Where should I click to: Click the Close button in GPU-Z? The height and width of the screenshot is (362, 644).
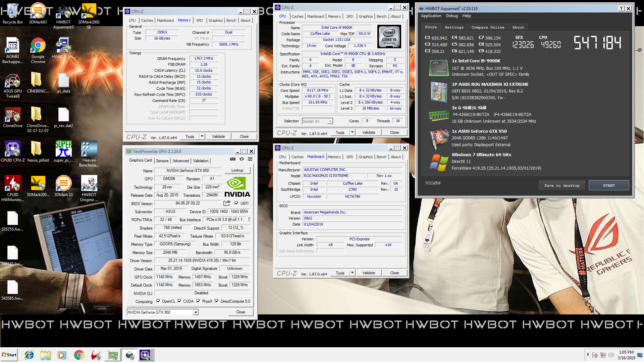(x=240, y=312)
